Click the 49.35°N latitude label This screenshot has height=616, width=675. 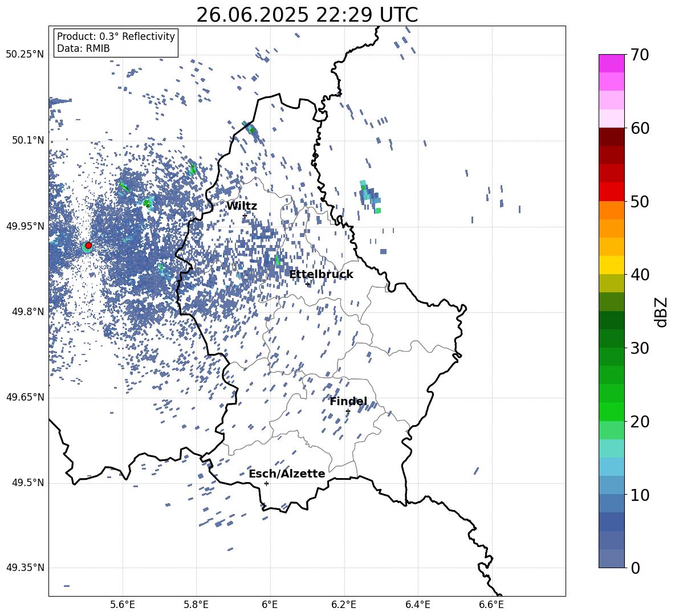click(x=25, y=568)
